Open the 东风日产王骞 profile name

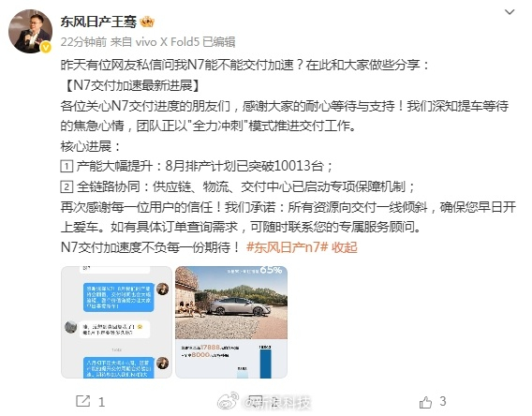pyautogui.click(x=98, y=22)
